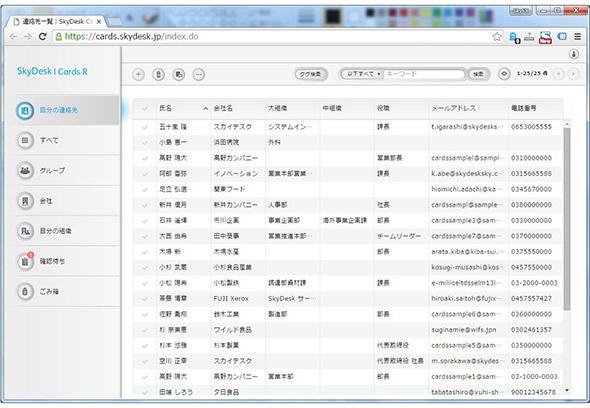Click the blue extension icon left of menu
The height and width of the screenshot is (408, 590).
click(x=562, y=37)
